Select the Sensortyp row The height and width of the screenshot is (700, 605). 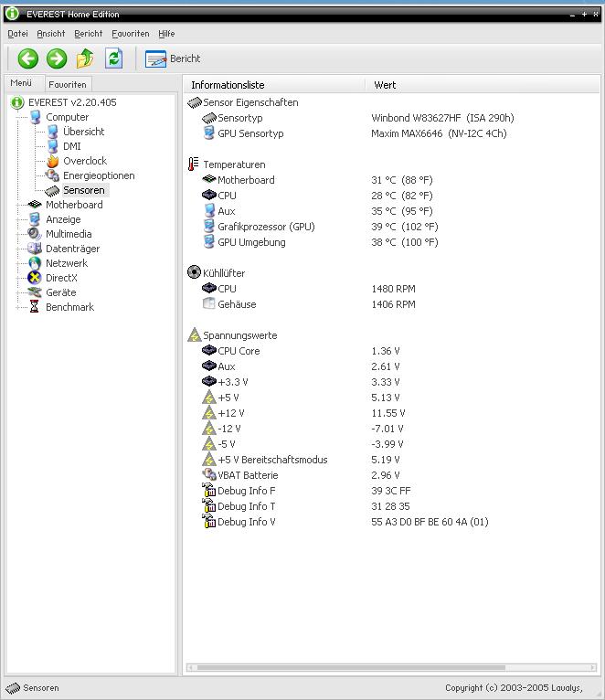[x=357, y=118]
